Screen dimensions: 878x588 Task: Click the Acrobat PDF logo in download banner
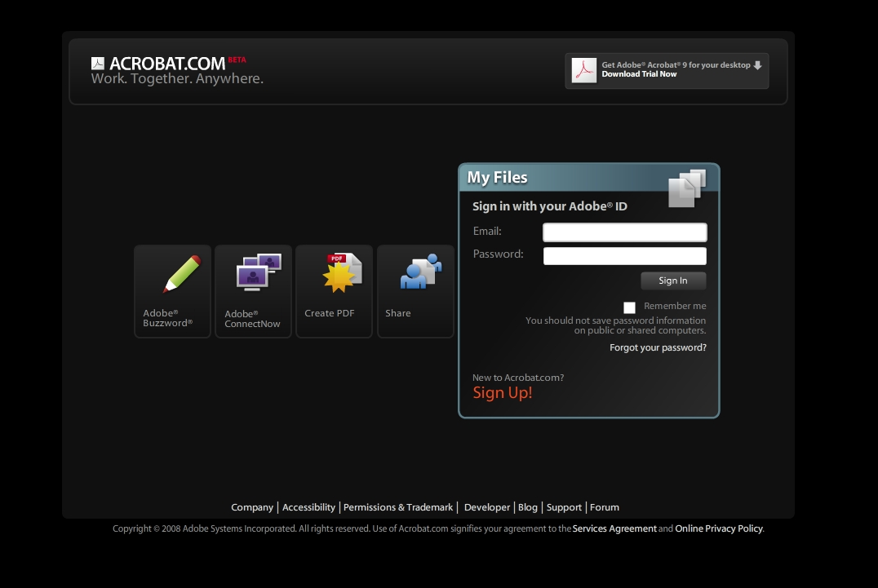(x=583, y=70)
